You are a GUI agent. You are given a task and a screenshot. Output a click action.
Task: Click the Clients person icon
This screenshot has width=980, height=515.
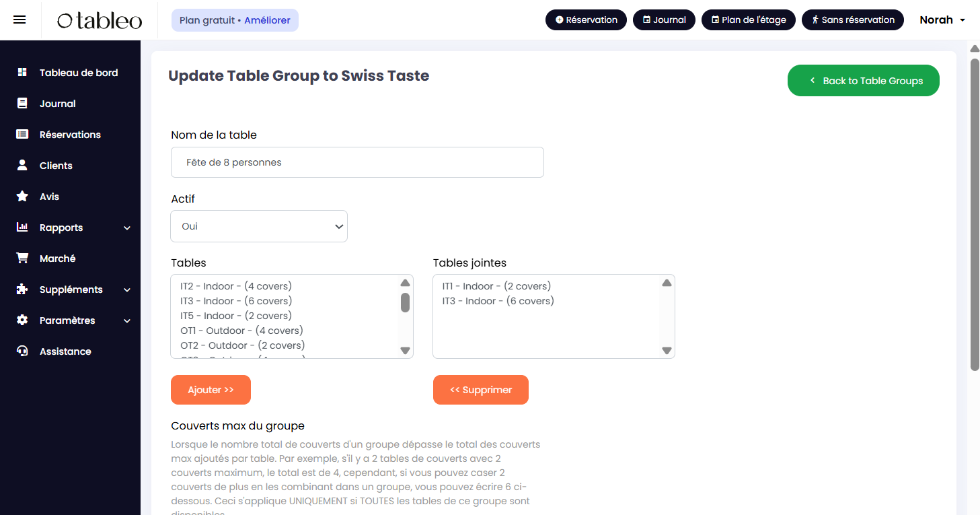click(22, 166)
